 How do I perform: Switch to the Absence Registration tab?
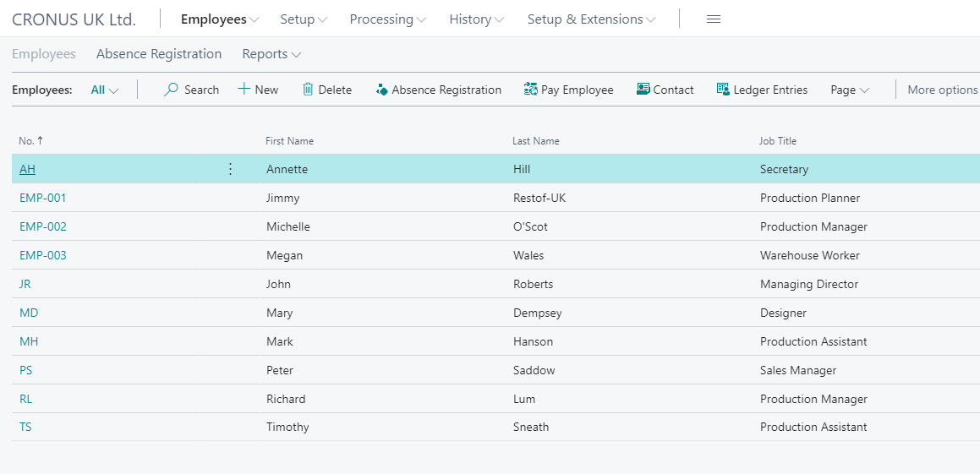tap(159, 54)
